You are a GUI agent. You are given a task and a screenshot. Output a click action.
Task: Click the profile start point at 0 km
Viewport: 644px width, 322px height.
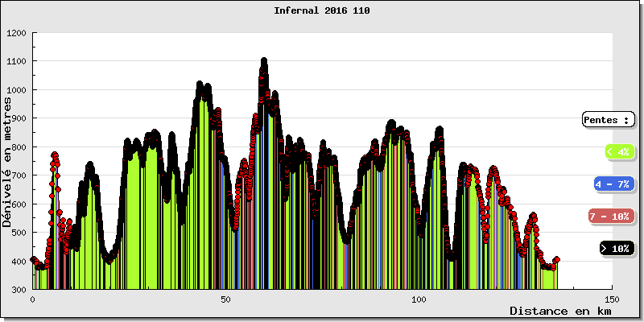coord(33,259)
